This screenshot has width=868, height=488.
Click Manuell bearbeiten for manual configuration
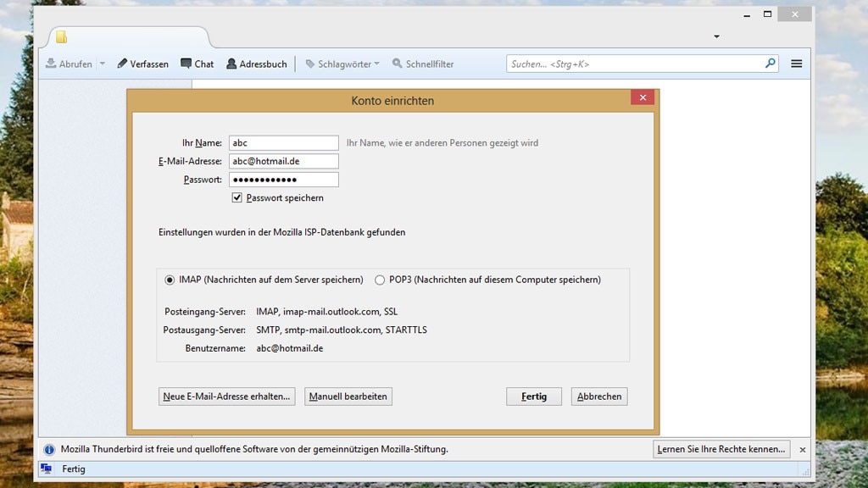tap(348, 396)
